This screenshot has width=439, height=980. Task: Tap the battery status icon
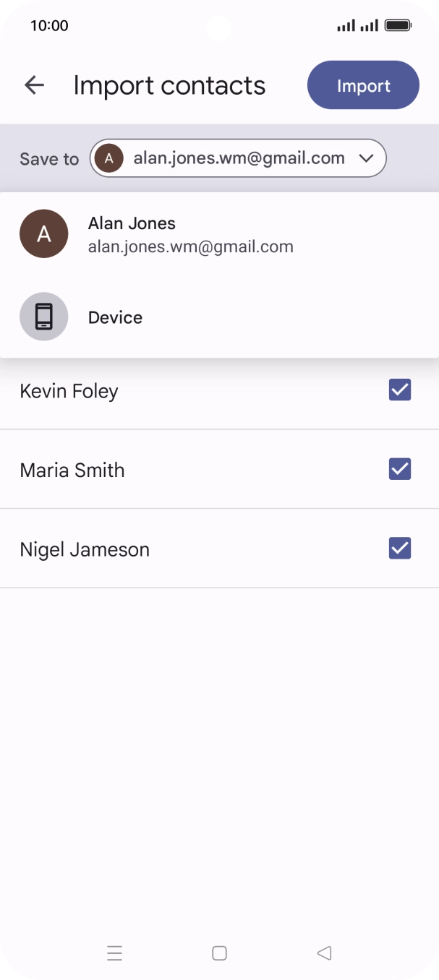click(x=398, y=26)
